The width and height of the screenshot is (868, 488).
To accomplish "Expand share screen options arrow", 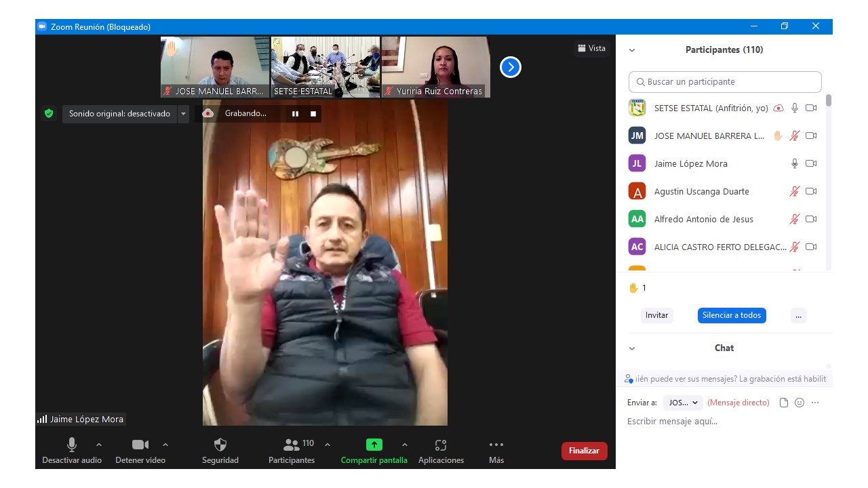I will (x=405, y=445).
